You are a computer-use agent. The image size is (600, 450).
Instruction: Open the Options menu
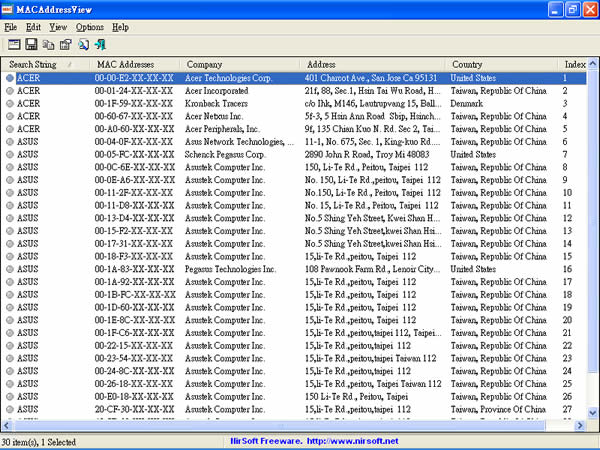tap(89, 27)
